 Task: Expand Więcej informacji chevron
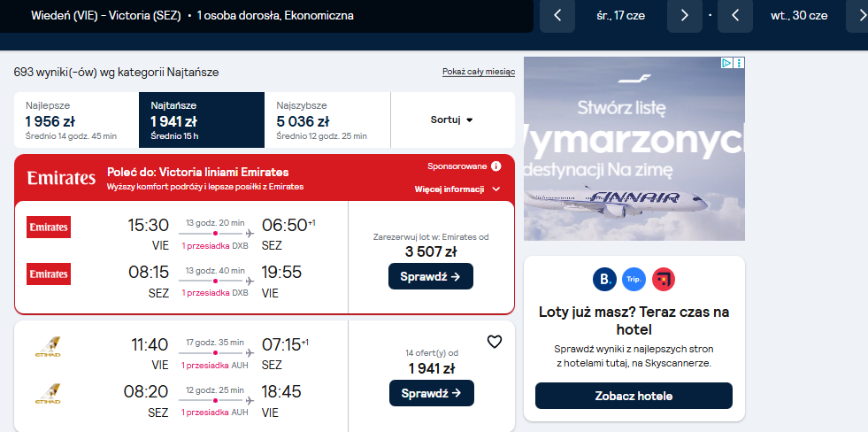click(x=496, y=189)
